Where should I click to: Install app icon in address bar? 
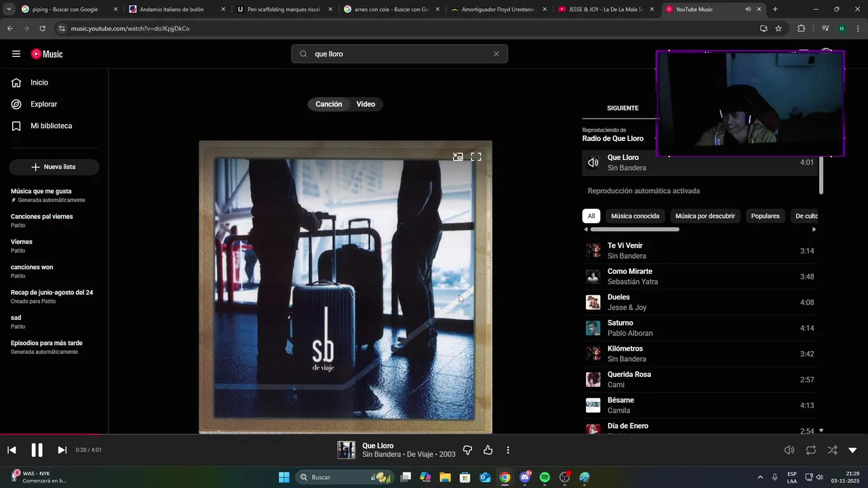click(764, 28)
